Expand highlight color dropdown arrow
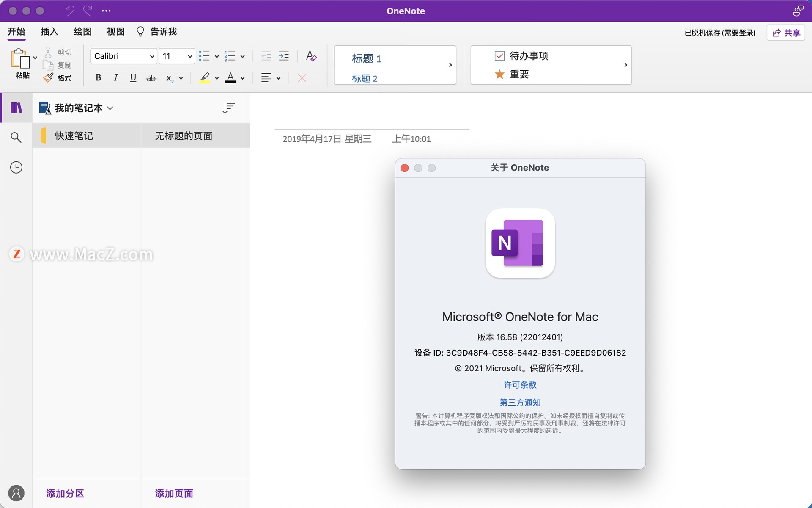The width and height of the screenshot is (812, 508). tap(217, 78)
